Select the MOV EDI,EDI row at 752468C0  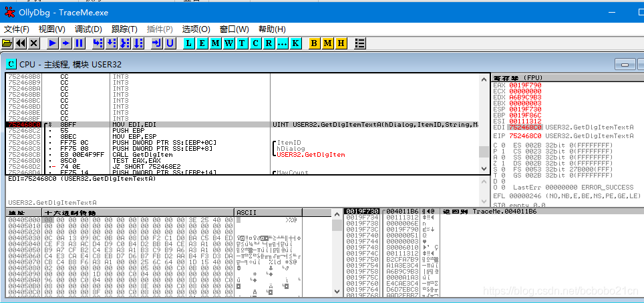pos(242,124)
